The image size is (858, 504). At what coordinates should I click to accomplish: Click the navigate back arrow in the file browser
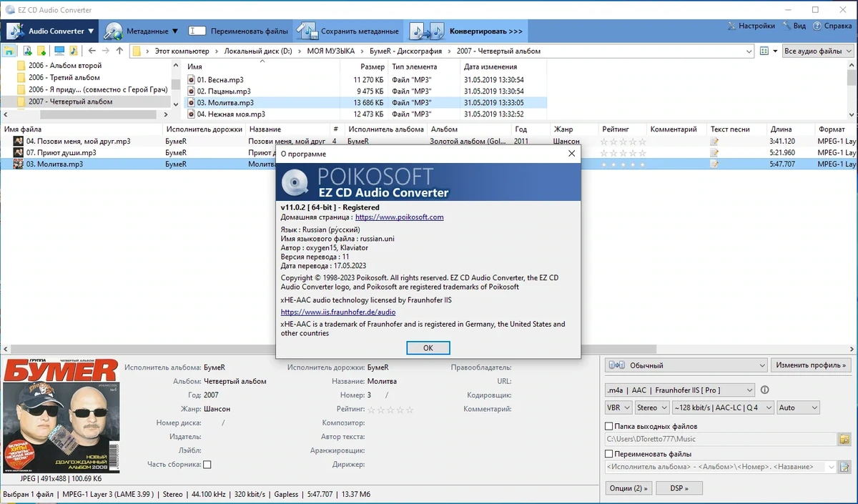point(92,51)
